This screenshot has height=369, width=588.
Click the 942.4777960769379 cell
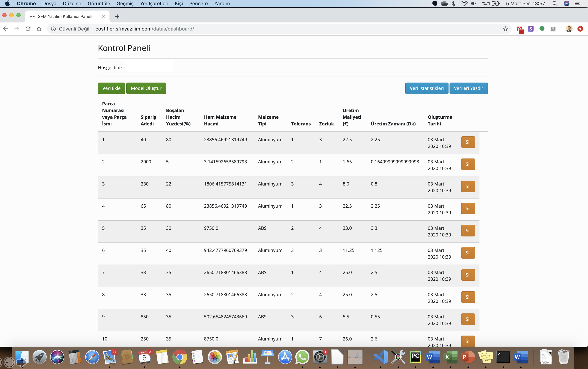tap(225, 250)
